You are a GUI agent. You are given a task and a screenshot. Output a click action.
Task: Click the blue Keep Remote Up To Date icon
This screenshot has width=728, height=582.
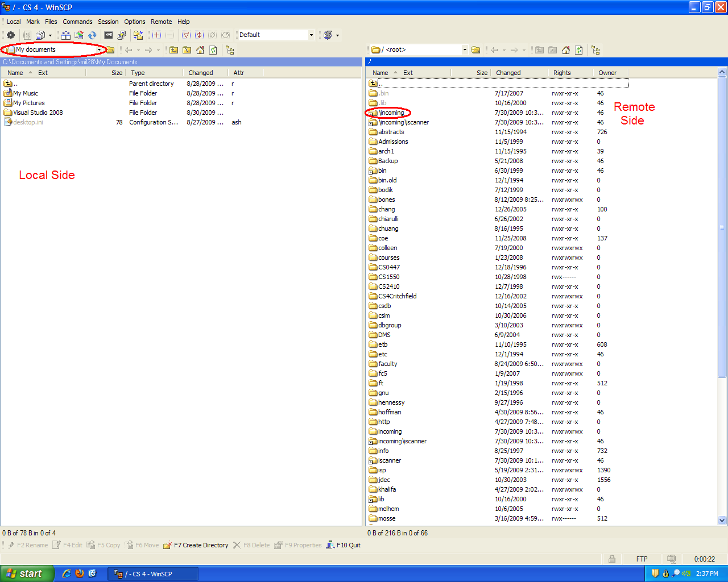tap(92, 35)
